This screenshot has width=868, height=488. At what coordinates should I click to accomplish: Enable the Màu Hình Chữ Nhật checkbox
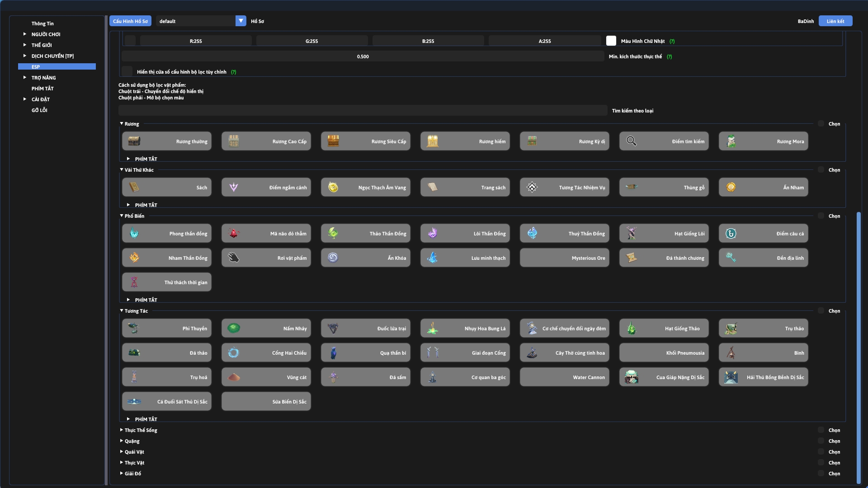coord(611,41)
